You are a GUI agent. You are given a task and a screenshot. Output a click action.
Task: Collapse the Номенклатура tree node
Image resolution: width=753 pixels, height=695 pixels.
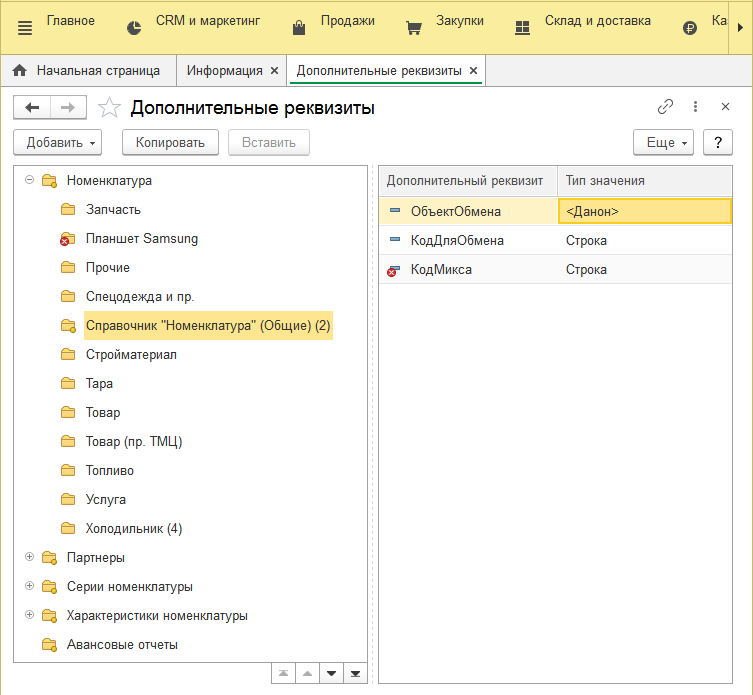coord(29,180)
